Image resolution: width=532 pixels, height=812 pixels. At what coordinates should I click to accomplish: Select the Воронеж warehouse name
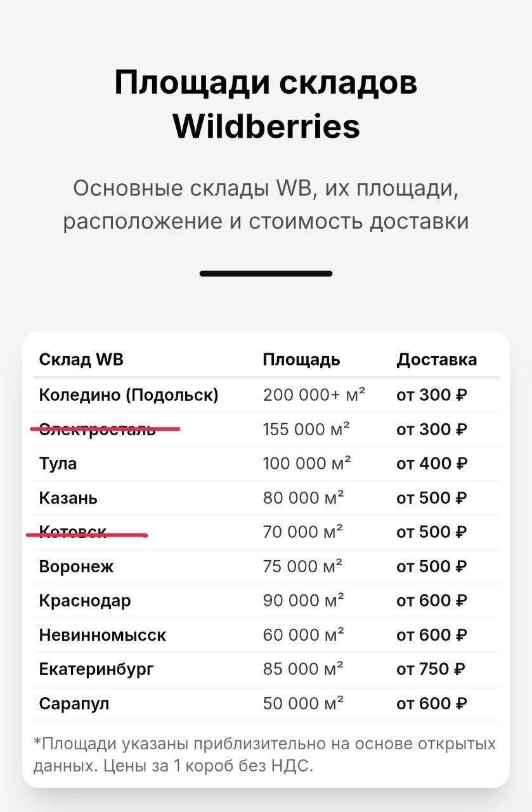coord(77,566)
